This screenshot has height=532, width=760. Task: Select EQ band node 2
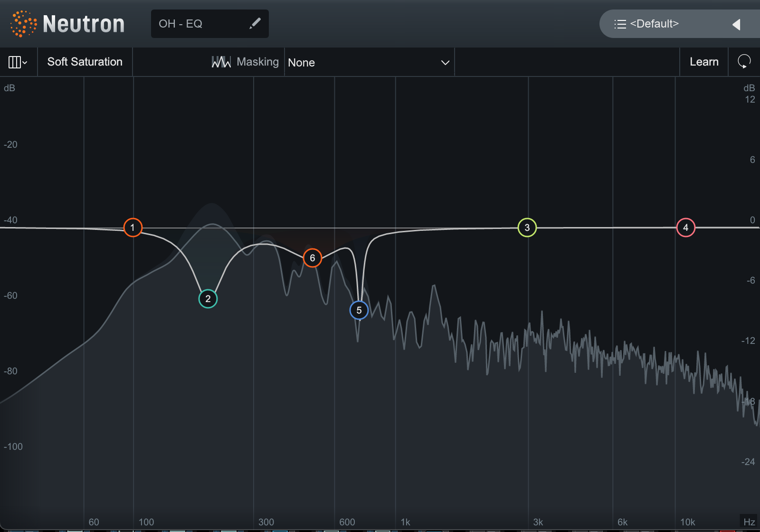point(208,299)
